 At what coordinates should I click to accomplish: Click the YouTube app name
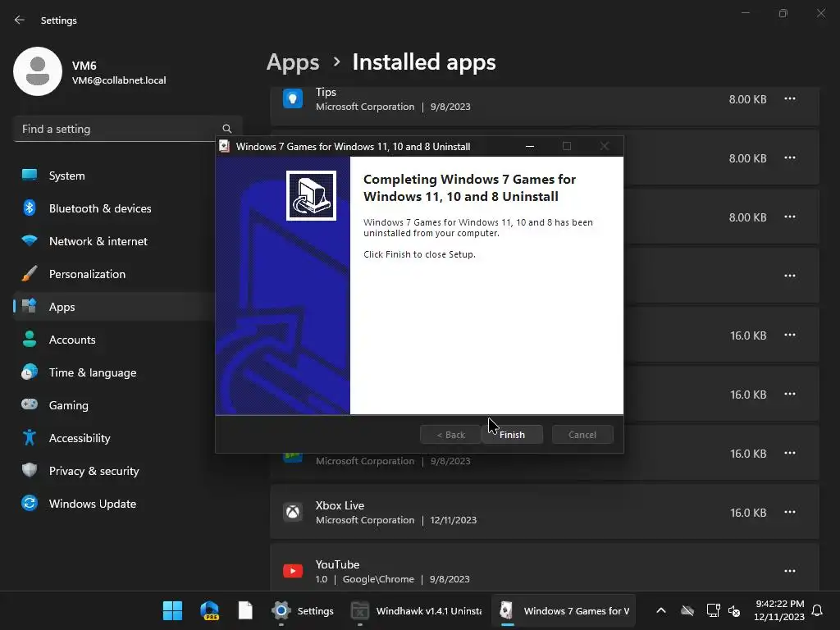tap(337, 564)
